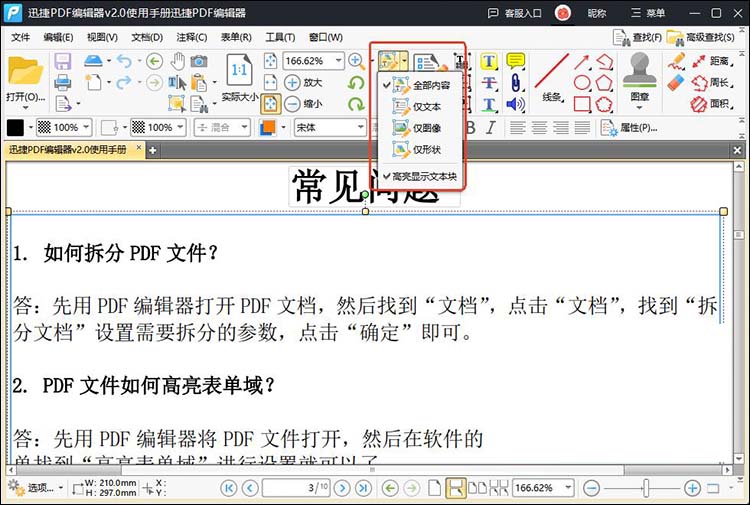
Task: Toggle 高亮显示文本块 highlight text blocks option
Action: click(x=420, y=176)
